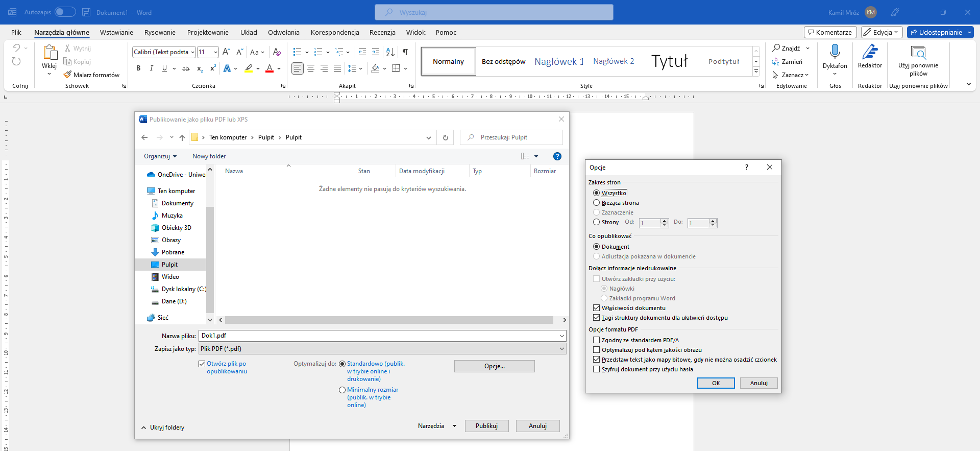Expand the address bar path dropdown
This screenshot has width=980, height=451.
click(x=428, y=137)
